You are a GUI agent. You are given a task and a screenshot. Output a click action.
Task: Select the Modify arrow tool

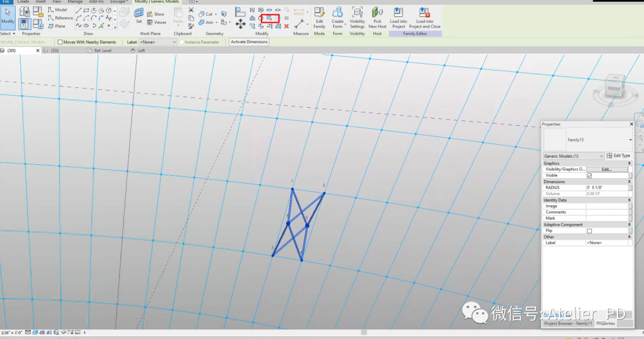click(x=8, y=16)
